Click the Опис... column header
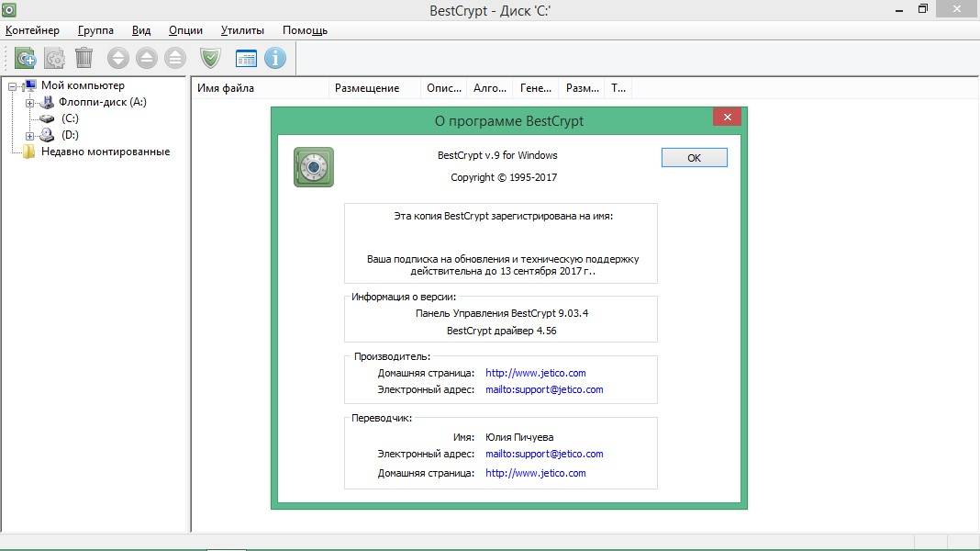This screenshot has width=980, height=551. click(x=444, y=88)
